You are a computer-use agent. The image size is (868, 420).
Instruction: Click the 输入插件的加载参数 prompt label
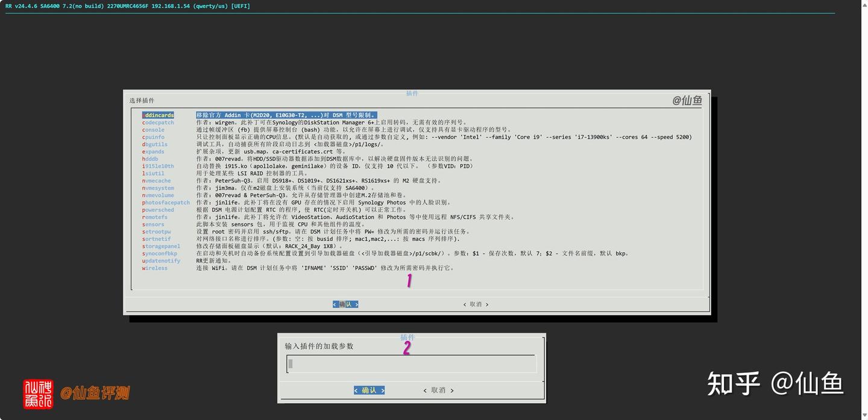point(319,346)
